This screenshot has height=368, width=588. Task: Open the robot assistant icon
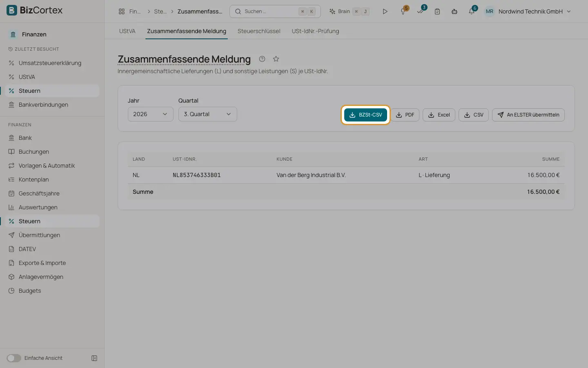coord(454,11)
